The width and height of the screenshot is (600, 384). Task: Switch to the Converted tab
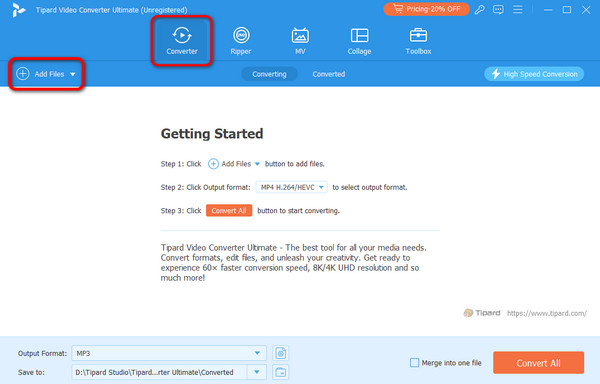[329, 74]
